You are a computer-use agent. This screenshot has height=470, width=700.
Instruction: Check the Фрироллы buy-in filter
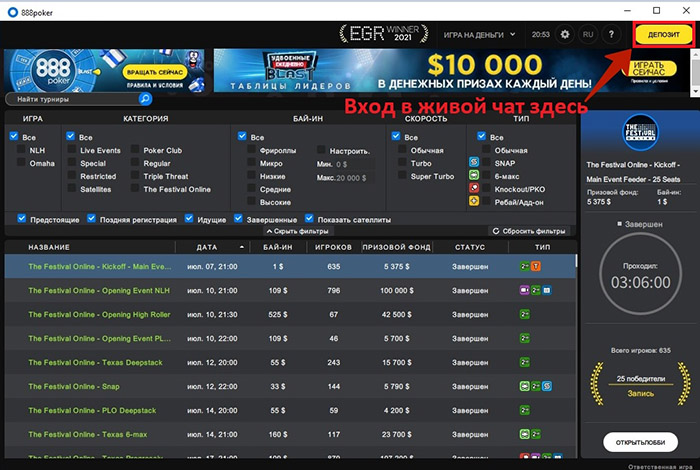coord(251,149)
